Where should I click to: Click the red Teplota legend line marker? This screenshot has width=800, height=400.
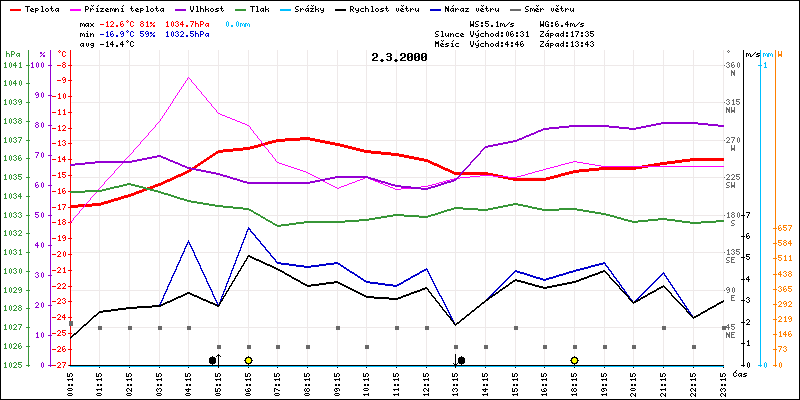tap(11, 8)
